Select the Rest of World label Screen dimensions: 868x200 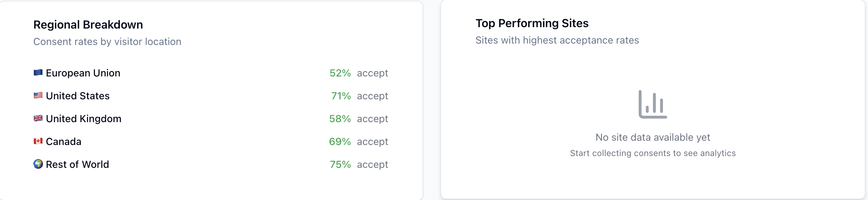point(77,164)
